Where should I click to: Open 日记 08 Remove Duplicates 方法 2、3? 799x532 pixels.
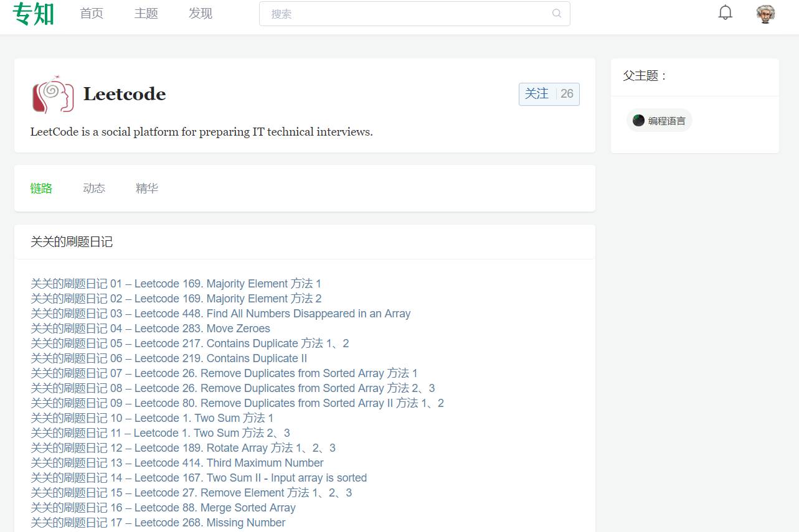pos(233,388)
